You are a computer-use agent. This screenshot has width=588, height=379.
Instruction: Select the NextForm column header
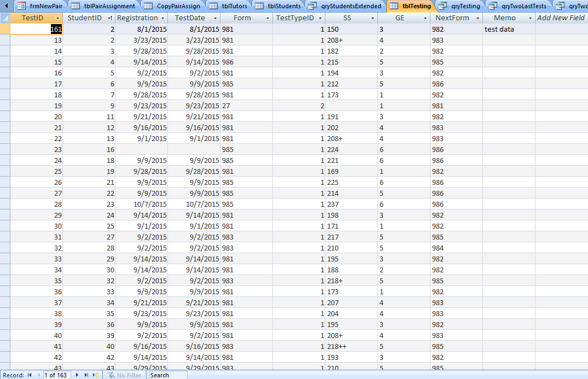(452, 18)
